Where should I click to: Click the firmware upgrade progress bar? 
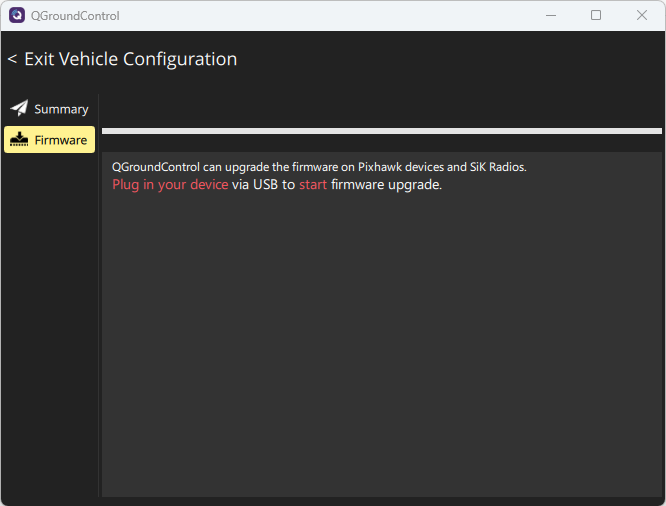(381, 131)
